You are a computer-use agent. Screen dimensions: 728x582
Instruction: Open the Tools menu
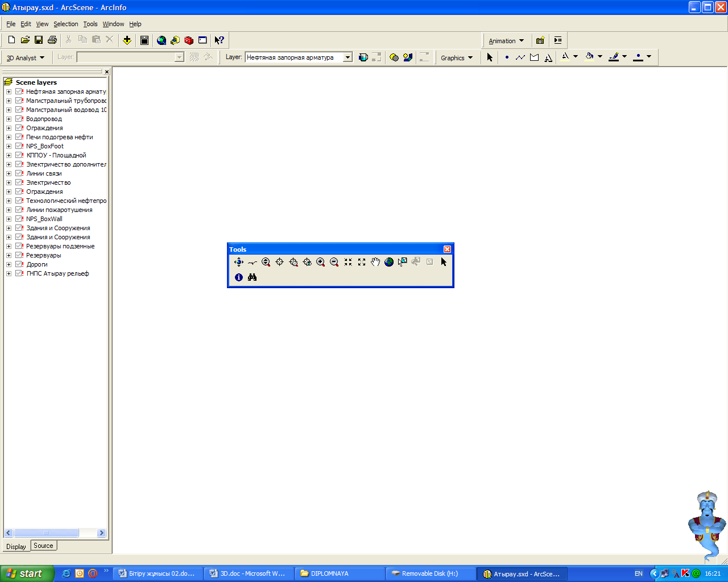90,24
